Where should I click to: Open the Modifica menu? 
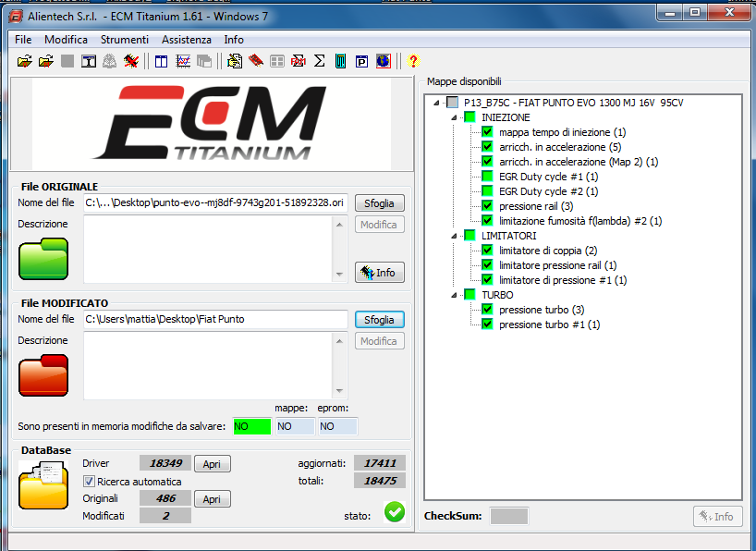pyautogui.click(x=66, y=40)
